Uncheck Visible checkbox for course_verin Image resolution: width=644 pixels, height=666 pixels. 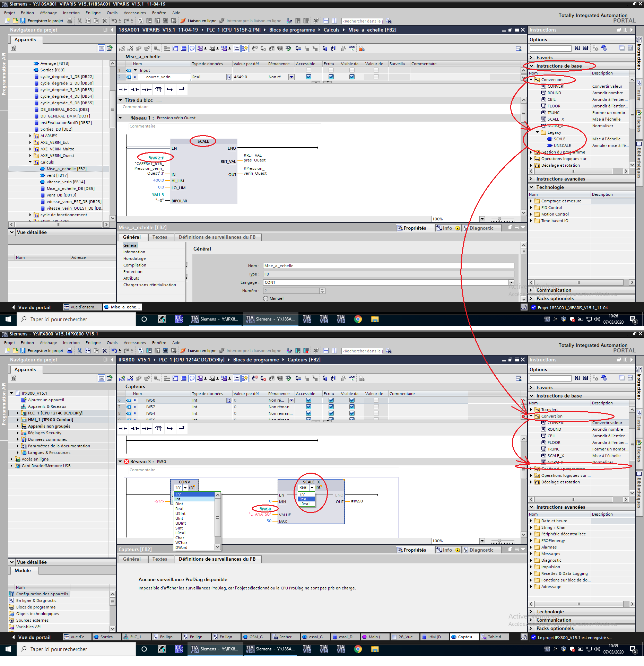pyautogui.click(x=352, y=77)
